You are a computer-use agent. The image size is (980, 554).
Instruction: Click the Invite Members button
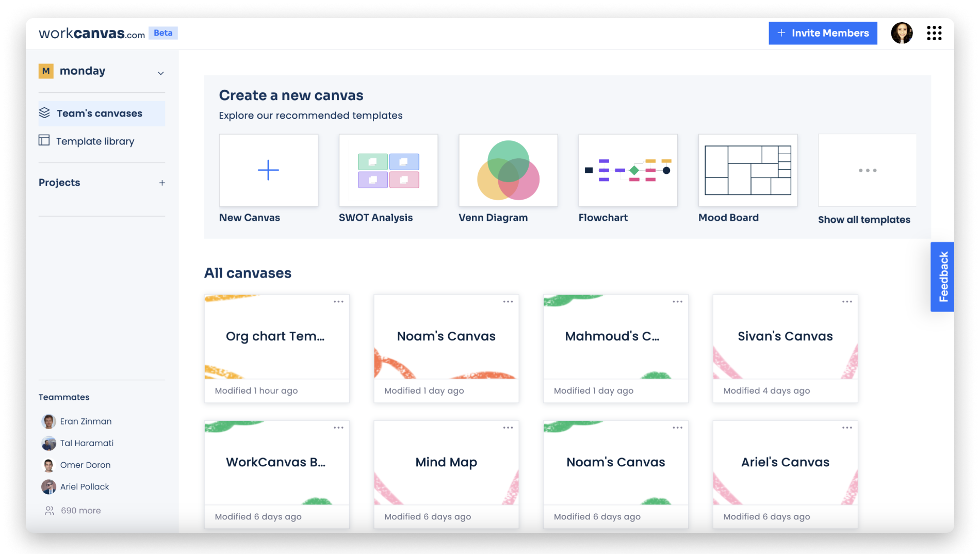pyautogui.click(x=822, y=33)
